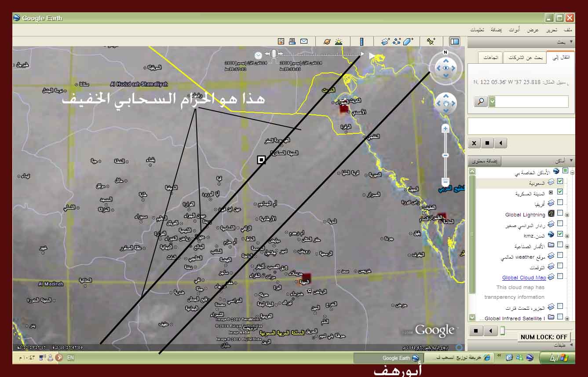Image resolution: width=588 pixels, height=377 pixels.
Task: Click the إضافة محتوى button
Action: (x=485, y=161)
